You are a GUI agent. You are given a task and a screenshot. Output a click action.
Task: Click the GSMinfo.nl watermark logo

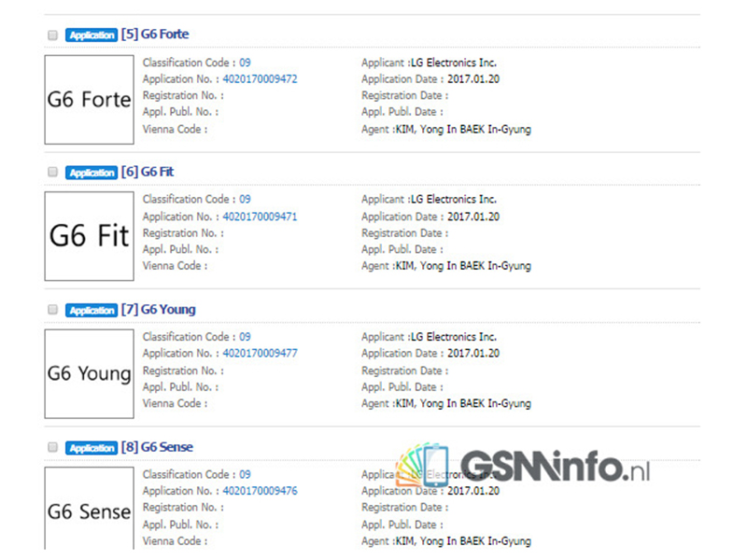[523, 467]
